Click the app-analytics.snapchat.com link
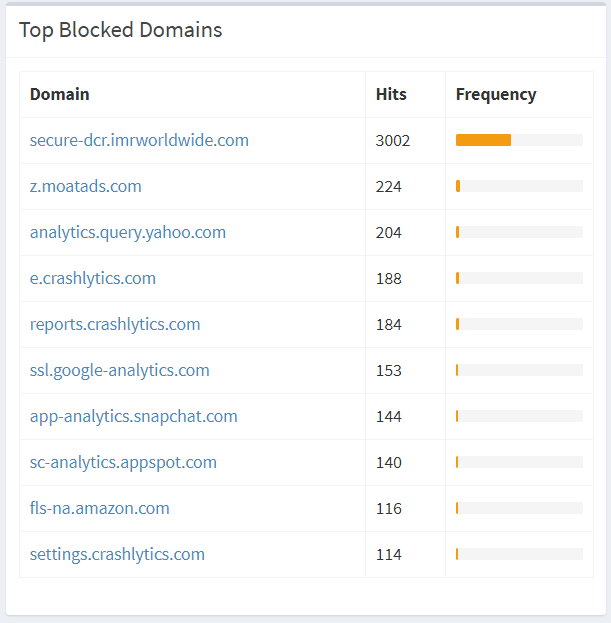This screenshot has height=623, width=611. tap(133, 416)
